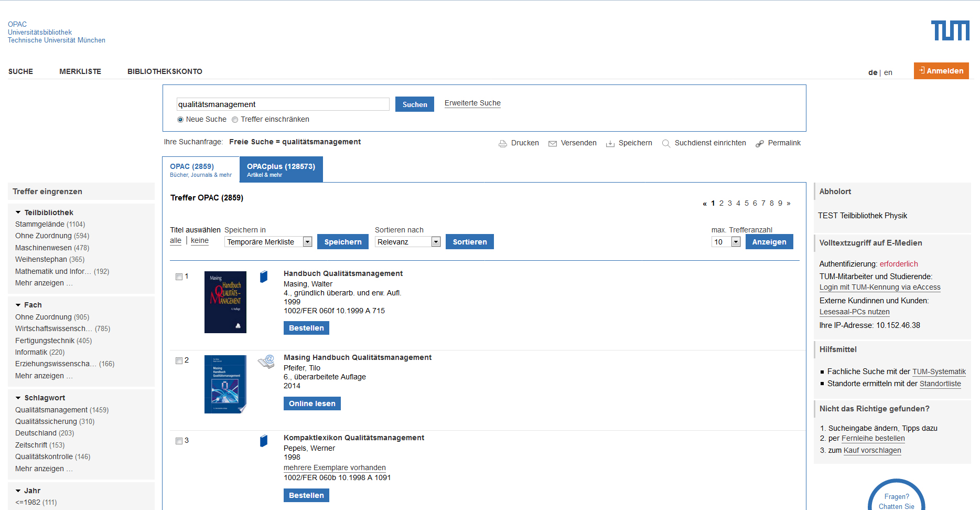This screenshot has height=510, width=980.
Task: Click the envelope icon next to Versenden
Action: tap(553, 143)
